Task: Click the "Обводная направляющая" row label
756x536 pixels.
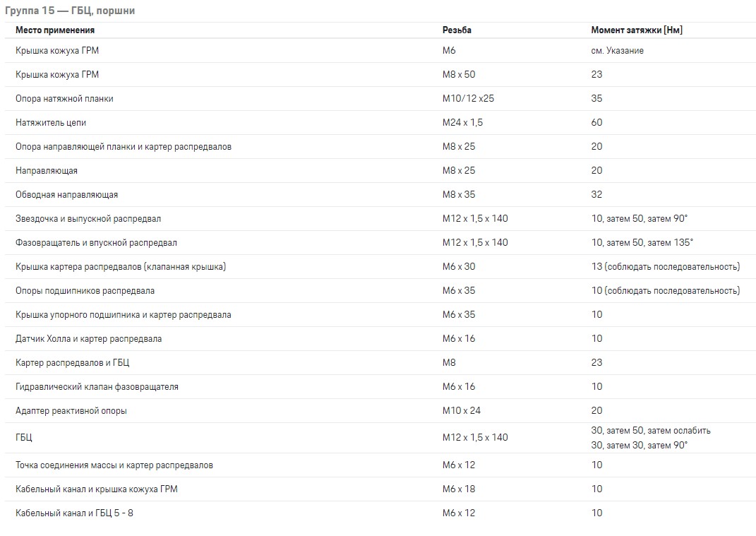Action: (67, 195)
